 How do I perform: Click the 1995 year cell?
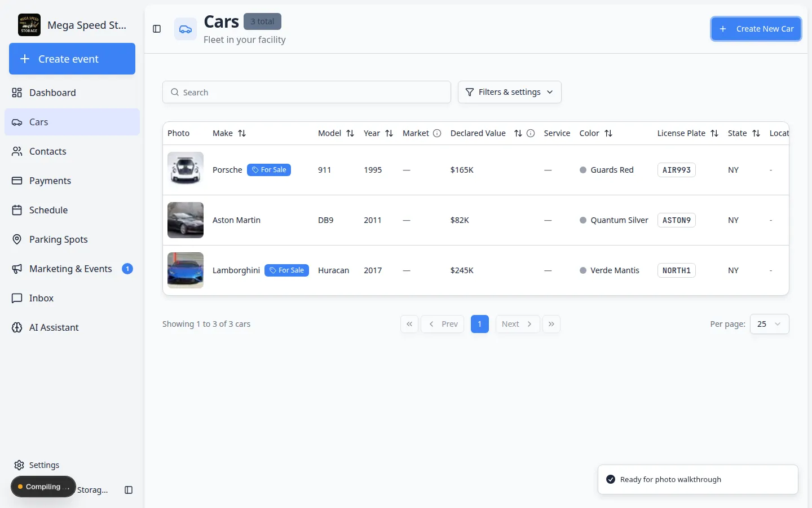click(x=373, y=170)
